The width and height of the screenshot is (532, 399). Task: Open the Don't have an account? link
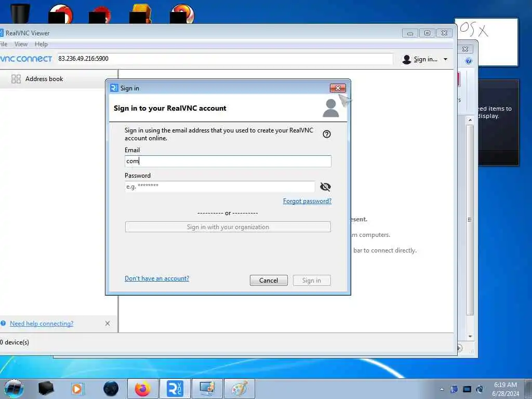157,278
